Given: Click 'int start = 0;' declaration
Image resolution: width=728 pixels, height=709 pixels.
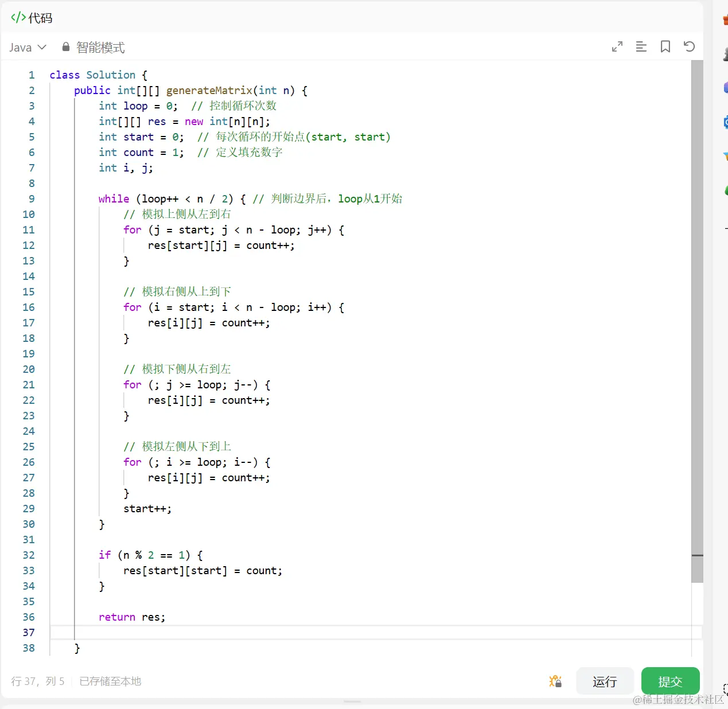Looking at the screenshot, I should point(141,137).
